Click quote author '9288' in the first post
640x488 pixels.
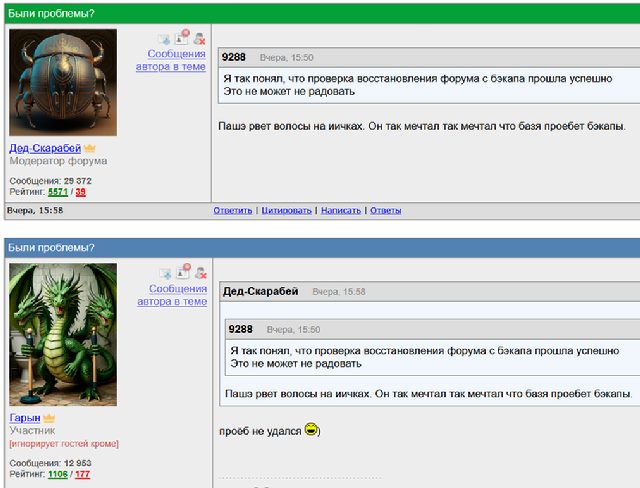(234, 57)
